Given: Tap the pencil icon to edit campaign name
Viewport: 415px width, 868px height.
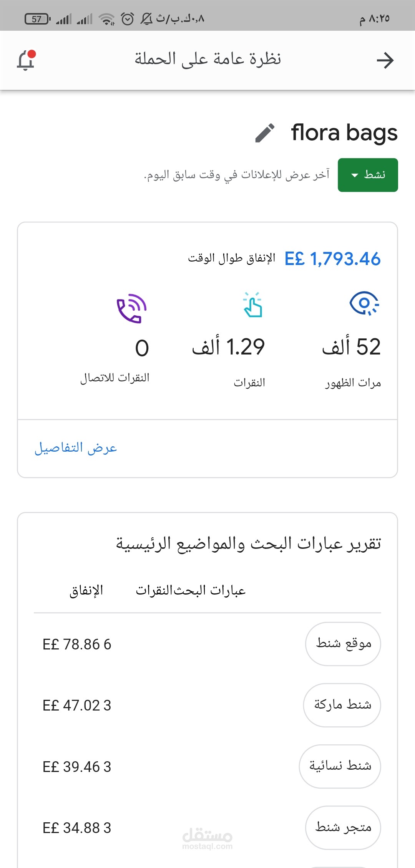Looking at the screenshot, I should point(265,133).
